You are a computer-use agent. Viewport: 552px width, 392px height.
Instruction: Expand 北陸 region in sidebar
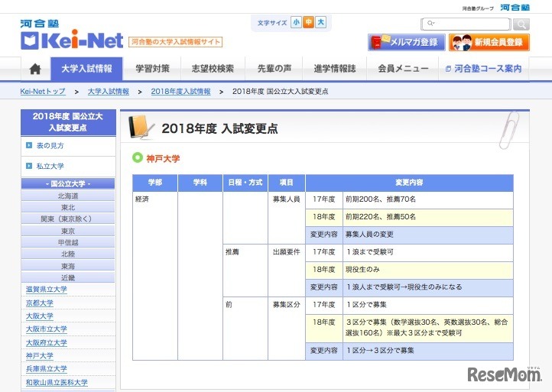68,254
